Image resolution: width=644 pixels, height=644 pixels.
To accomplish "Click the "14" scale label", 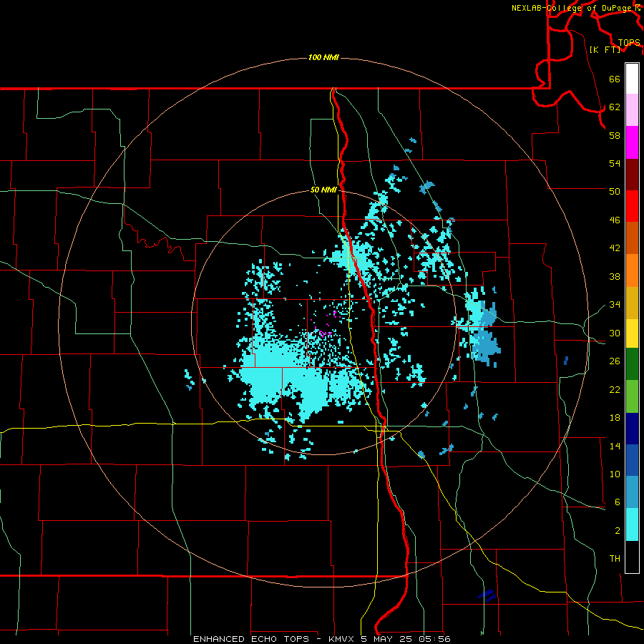I will (615, 446).
